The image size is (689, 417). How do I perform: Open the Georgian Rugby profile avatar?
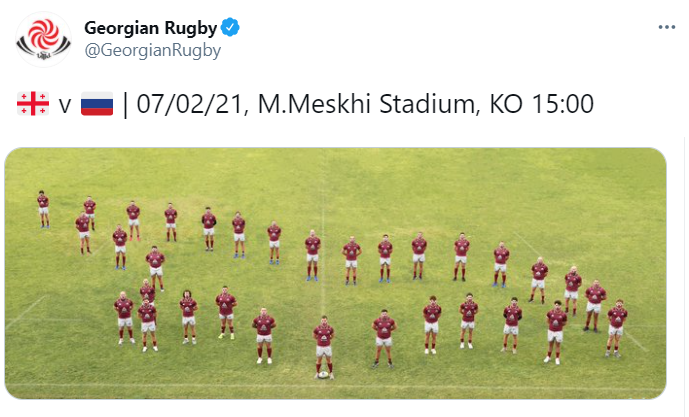(44, 40)
